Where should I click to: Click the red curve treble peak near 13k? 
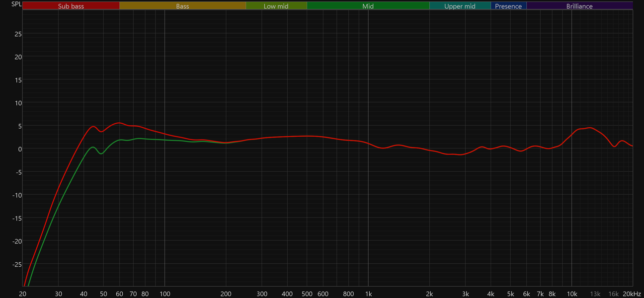tap(590, 128)
